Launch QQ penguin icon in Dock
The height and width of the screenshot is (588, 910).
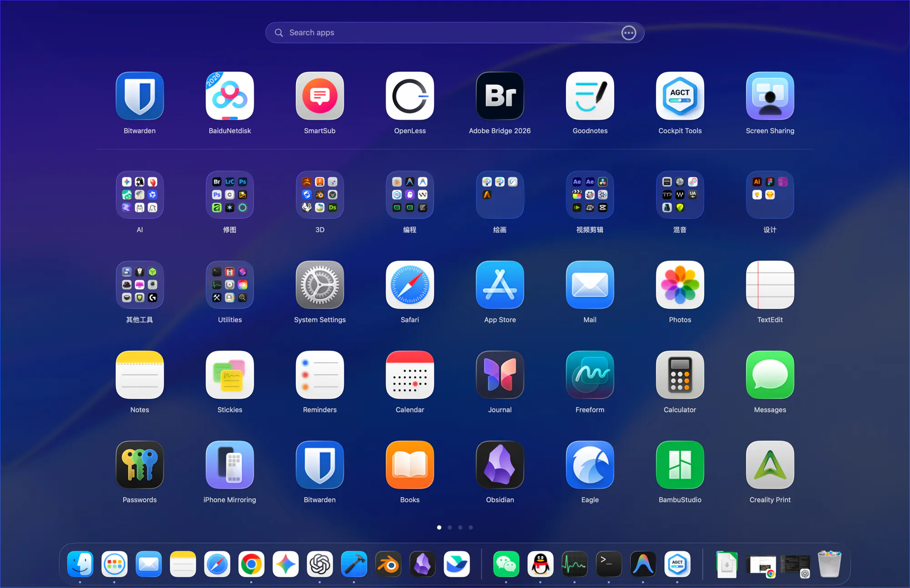[x=541, y=564]
